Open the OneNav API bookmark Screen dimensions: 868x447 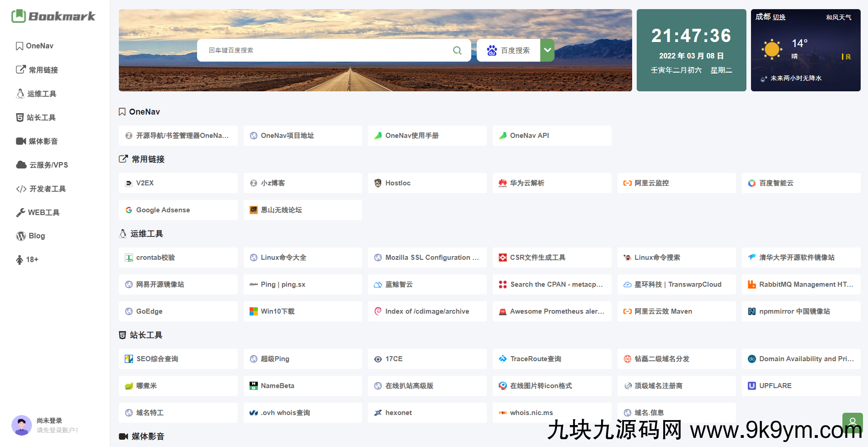coord(552,136)
